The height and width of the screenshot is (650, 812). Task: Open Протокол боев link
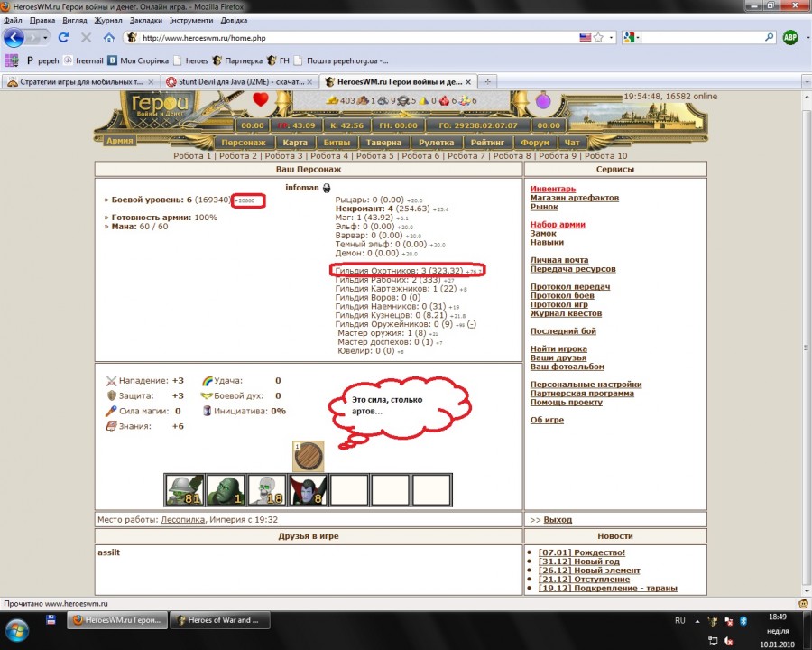tap(562, 295)
